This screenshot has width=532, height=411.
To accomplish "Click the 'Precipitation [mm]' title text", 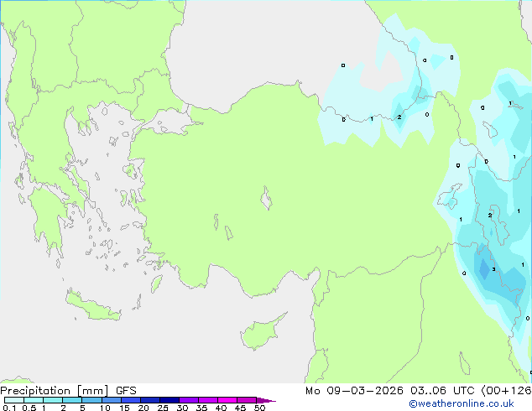I will [x=55, y=391].
